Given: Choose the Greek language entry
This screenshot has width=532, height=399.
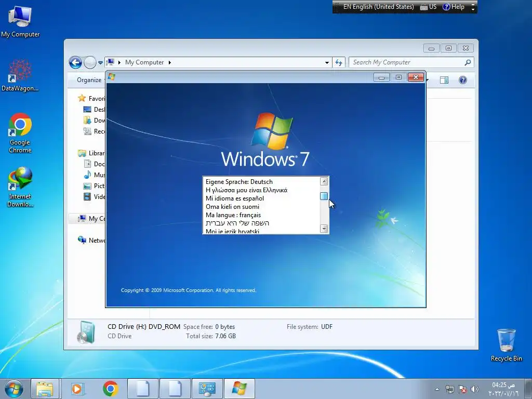Looking at the screenshot, I should pyautogui.click(x=246, y=190).
